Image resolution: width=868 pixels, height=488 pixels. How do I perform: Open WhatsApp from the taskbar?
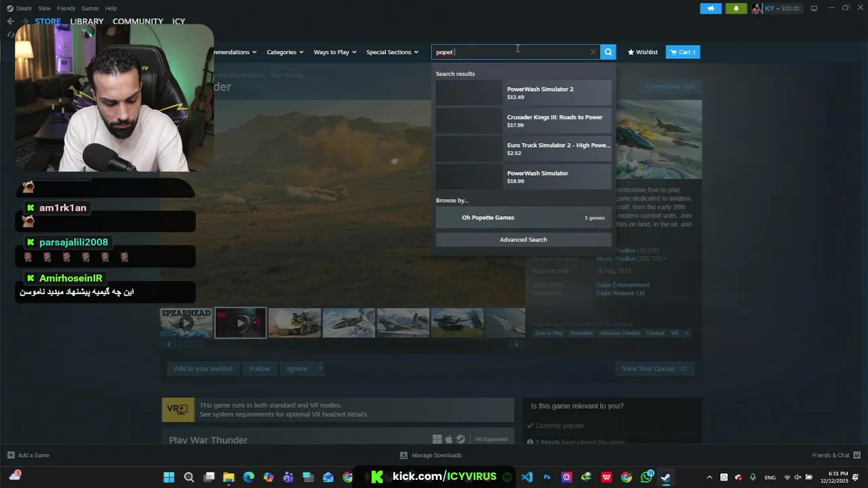pyautogui.click(x=646, y=477)
